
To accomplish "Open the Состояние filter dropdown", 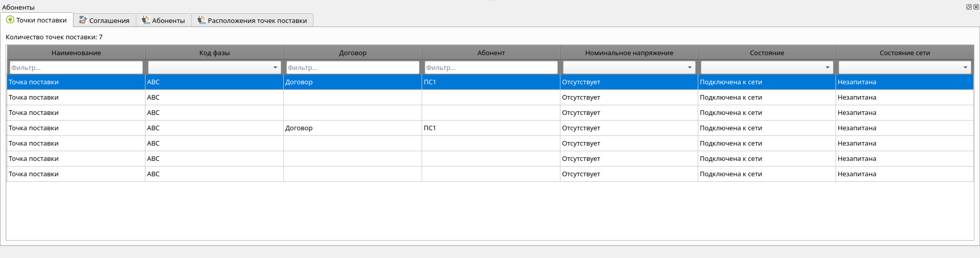I will (x=827, y=67).
